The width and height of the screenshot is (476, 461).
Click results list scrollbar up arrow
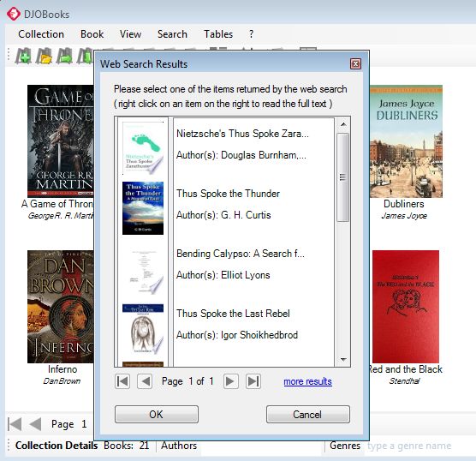click(343, 124)
